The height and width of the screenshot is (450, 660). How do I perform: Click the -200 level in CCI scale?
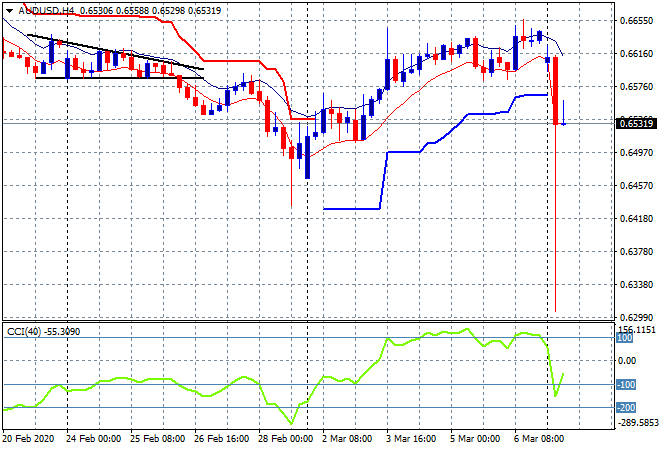tap(626, 408)
